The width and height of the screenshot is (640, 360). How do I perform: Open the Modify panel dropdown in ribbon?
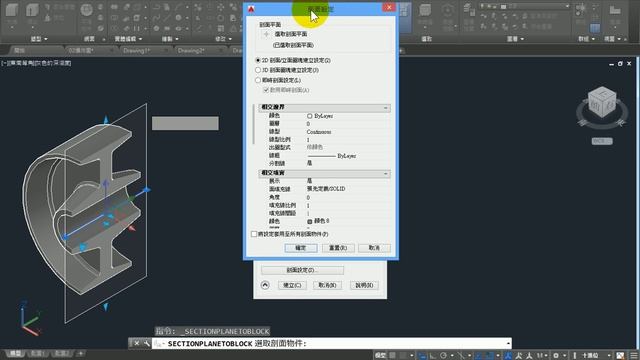[x=223, y=39]
